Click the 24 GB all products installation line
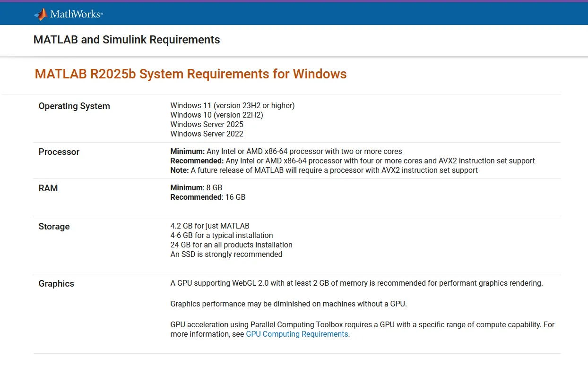Screen dimensions: 588x365 231,245
